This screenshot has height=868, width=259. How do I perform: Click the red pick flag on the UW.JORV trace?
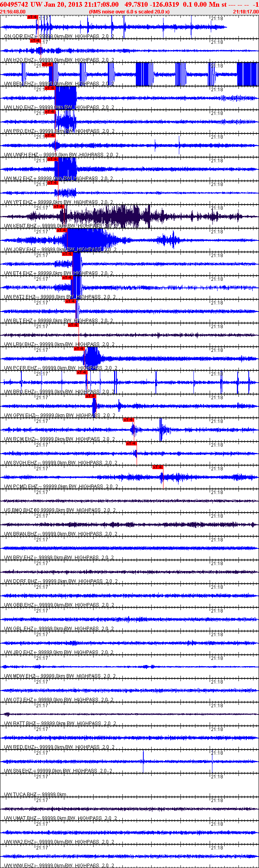62,230
